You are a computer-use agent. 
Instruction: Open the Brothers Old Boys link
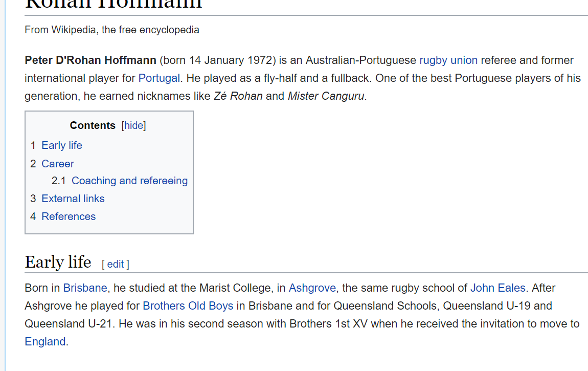click(188, 306)
